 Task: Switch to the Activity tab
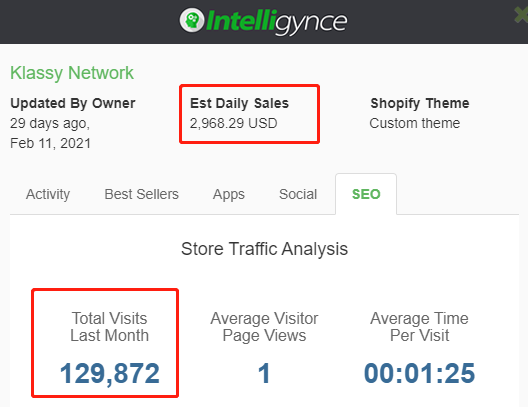(48, 194)
